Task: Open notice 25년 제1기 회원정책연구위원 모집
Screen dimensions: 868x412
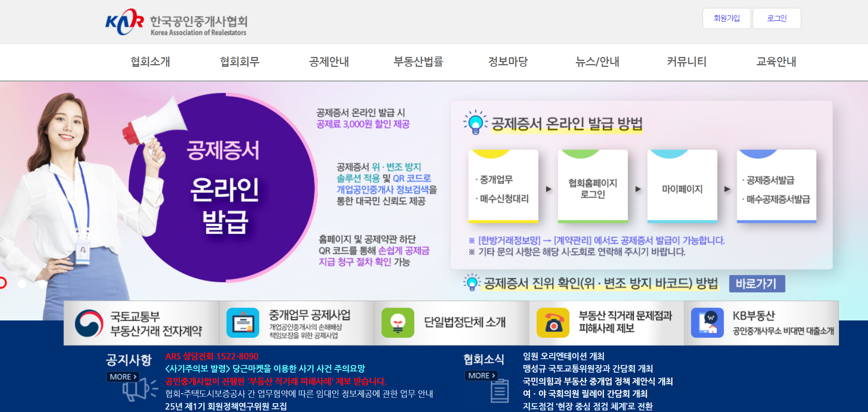Action: click(226, 406)
